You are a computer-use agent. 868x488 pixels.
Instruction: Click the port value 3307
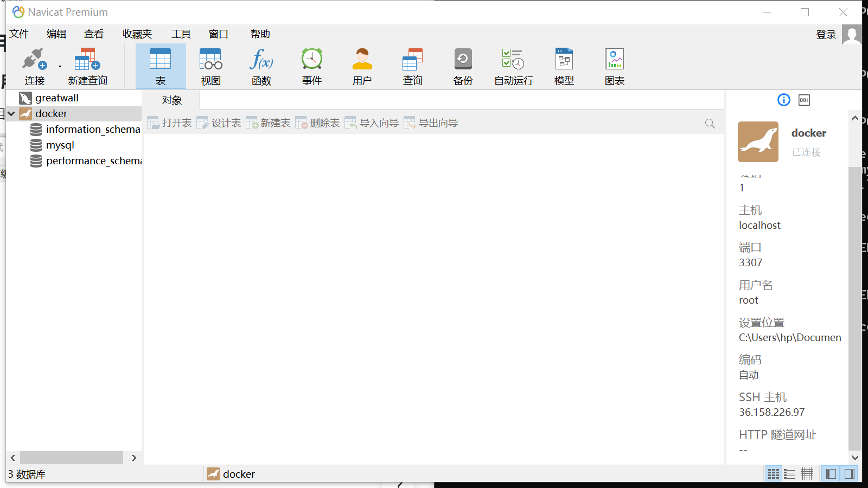(750, 263)
